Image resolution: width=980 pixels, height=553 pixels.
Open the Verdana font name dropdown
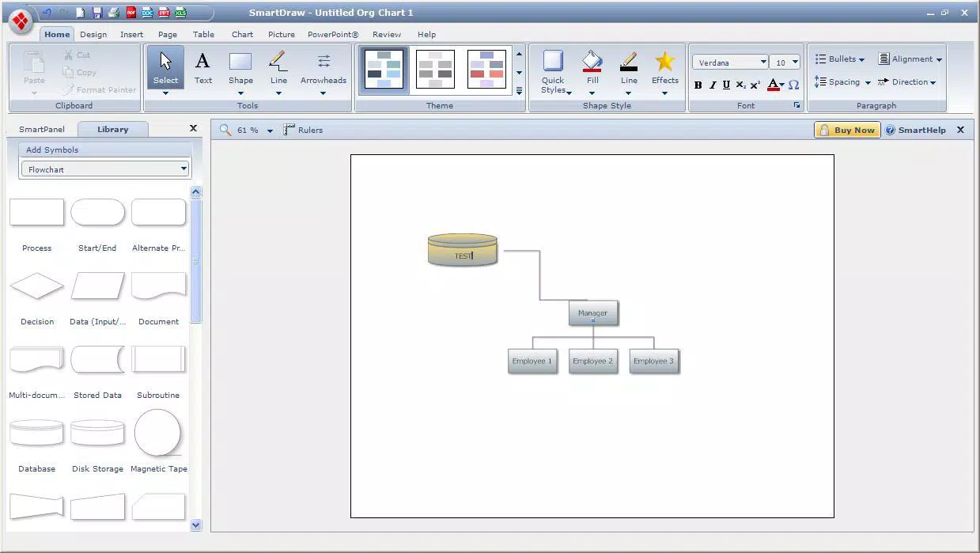click(x=762, y=62)
